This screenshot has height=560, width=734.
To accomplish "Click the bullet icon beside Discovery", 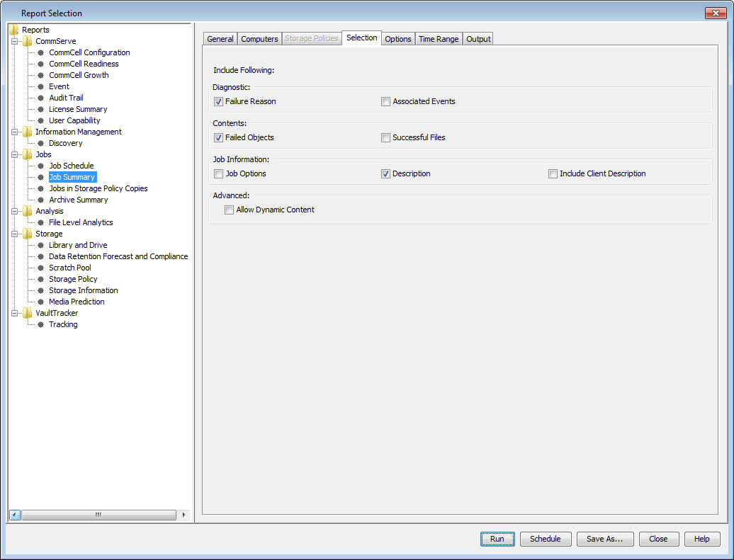I will click(x=40, y=143).
